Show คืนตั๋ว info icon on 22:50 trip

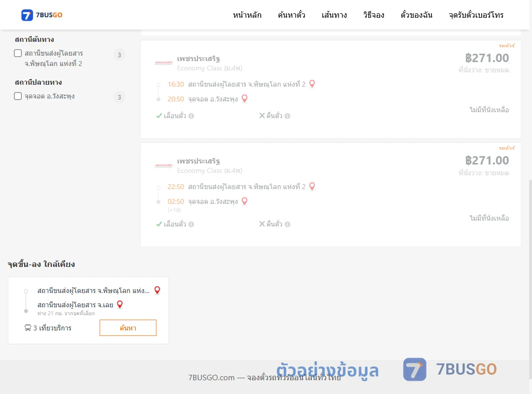pyautogui.click(x=287, y=224)
